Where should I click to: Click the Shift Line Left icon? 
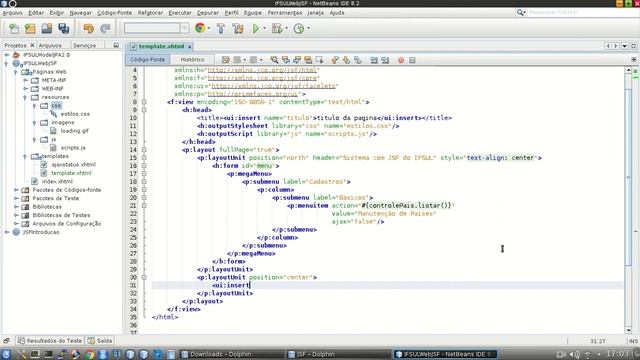tap(374, 60)
